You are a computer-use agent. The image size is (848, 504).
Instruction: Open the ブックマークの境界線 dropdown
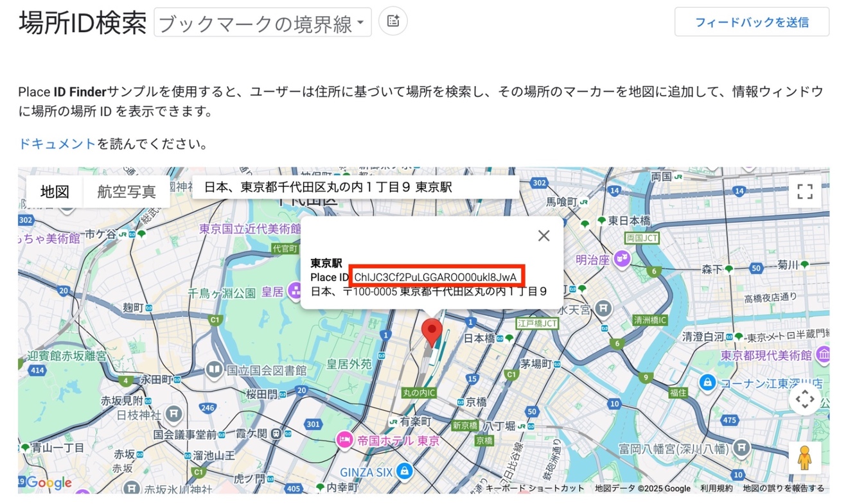coord(262,23)
